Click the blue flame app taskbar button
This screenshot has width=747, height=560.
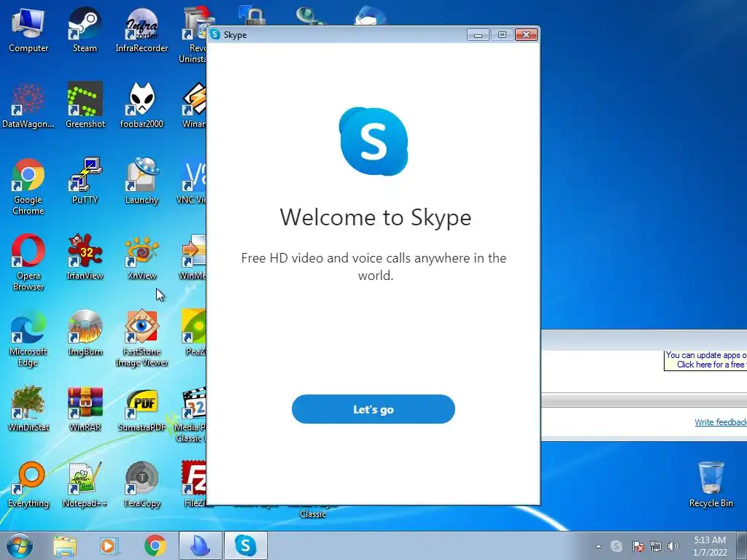pyautogui.click(x=200, y=545)
